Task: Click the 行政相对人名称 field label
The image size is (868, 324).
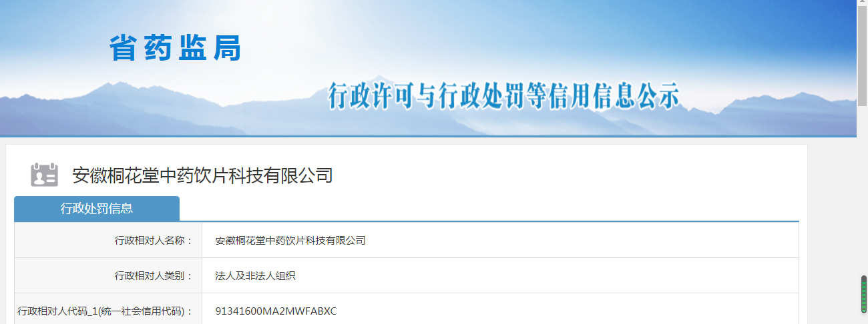Action: [x=154, y=241]
